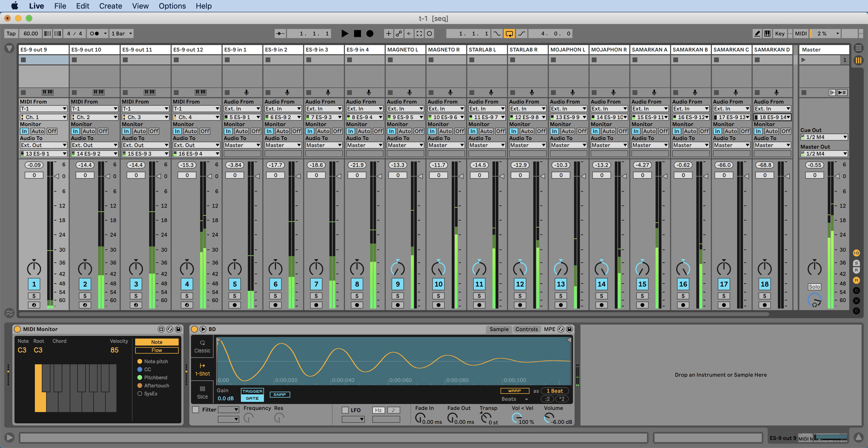This screenshot has height=448, width=868.
Task: Switch to the Simpler Controls tab
Action: tap(526, 329)
